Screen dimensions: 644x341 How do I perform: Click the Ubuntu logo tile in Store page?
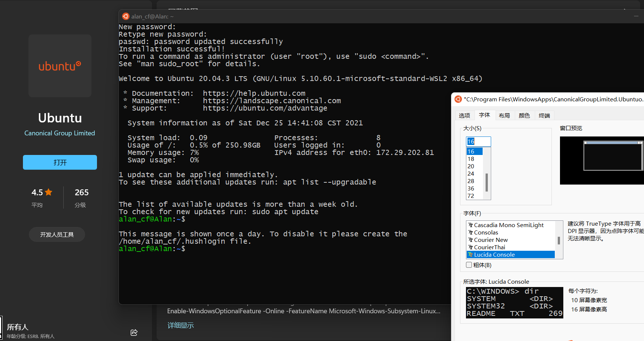[x=60, y=66]
